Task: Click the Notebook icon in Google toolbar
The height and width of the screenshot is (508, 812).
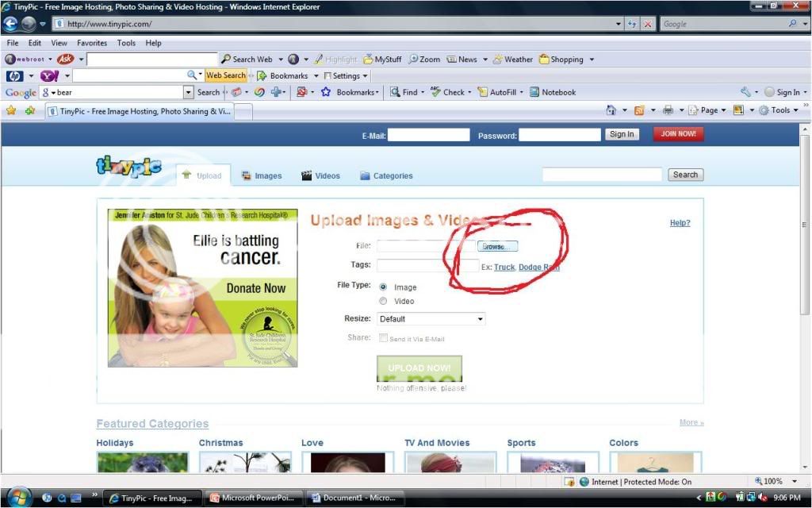Action: click(x=534, y=92)
